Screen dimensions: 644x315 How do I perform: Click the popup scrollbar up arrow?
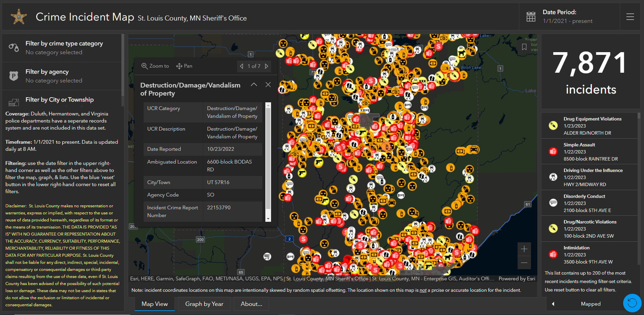[268, 105]
